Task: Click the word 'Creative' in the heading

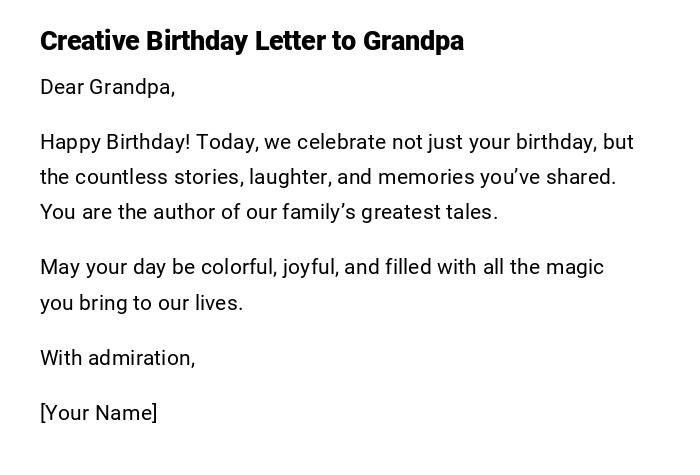Action: [x=90, y=42]
